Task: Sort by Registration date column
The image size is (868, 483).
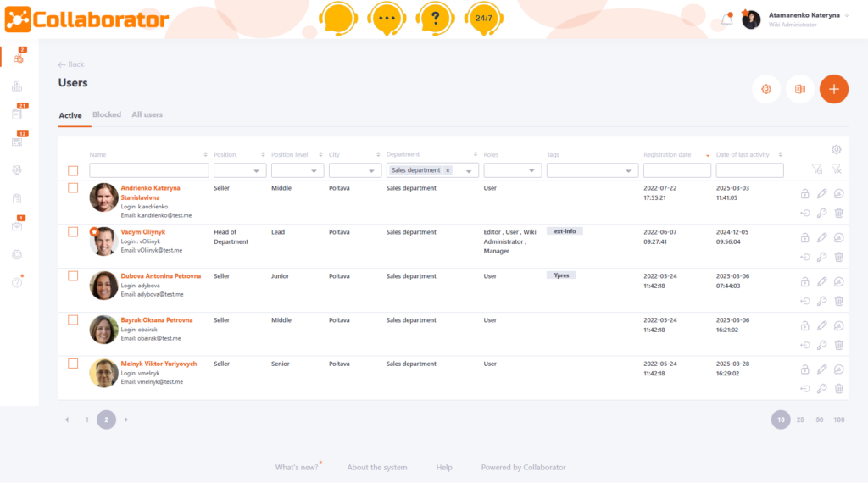Action: click(x=667, y=154)
